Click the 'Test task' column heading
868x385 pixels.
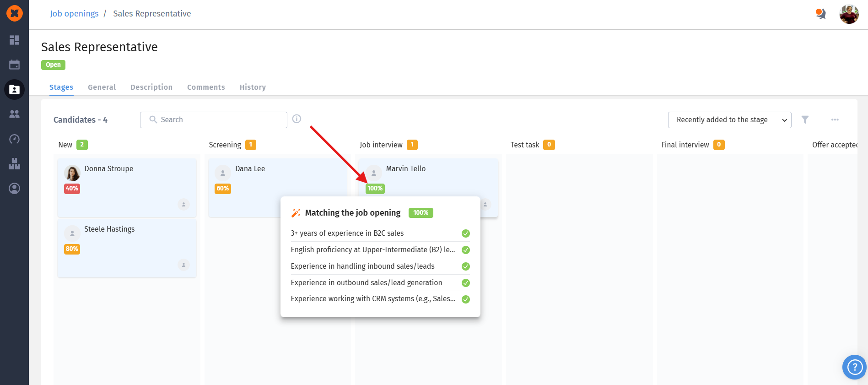(x=525, y=145)
